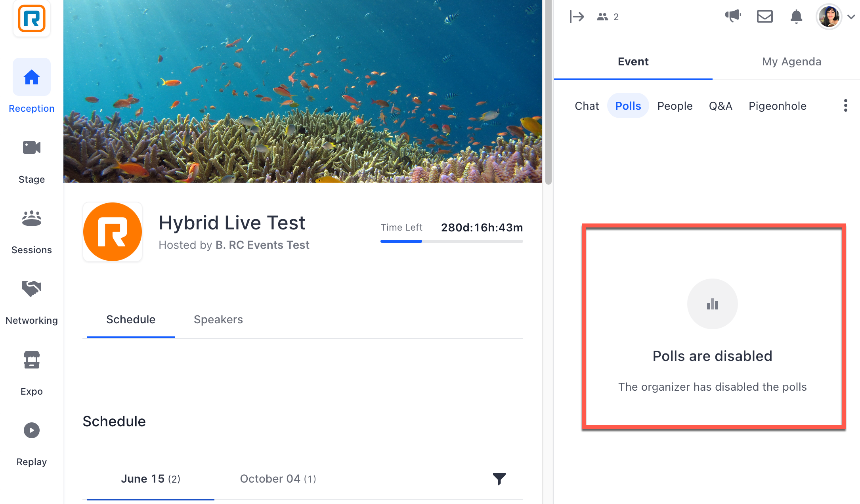Open the Expo booth icon
The width and height of the screenshot is (860, 504).
[x=32, y=360]
